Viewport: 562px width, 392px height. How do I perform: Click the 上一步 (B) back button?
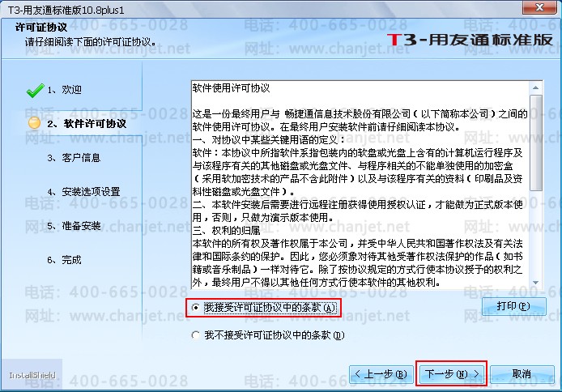[x=381, y=374]
